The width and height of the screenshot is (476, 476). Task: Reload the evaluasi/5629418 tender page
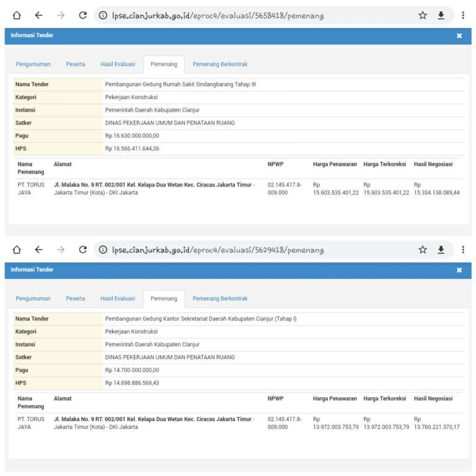pos(82,250)
